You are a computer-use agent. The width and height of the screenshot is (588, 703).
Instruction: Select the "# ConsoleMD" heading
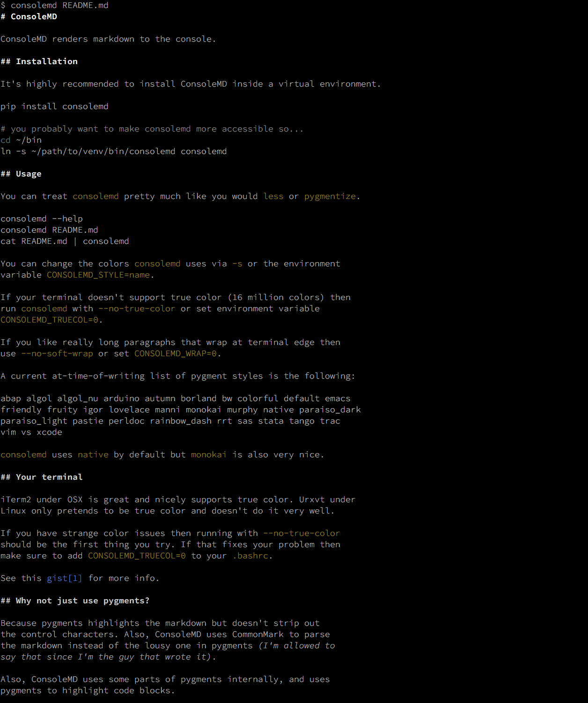29,16
